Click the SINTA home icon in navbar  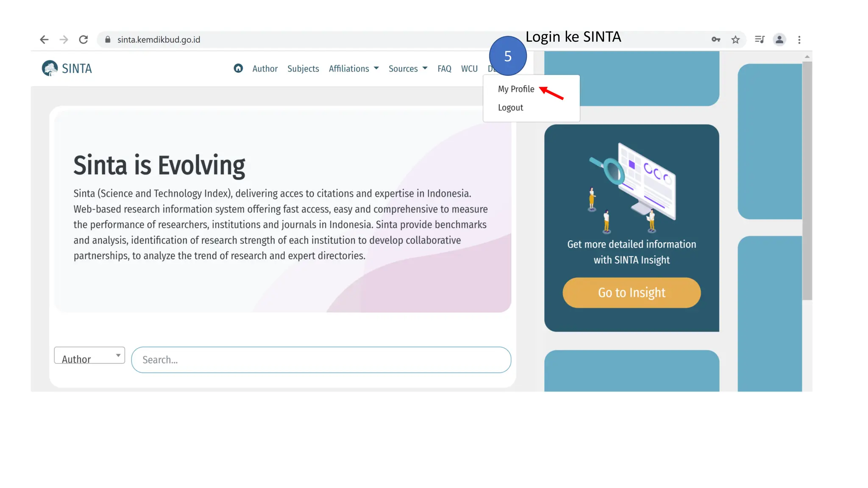[238, 68]
